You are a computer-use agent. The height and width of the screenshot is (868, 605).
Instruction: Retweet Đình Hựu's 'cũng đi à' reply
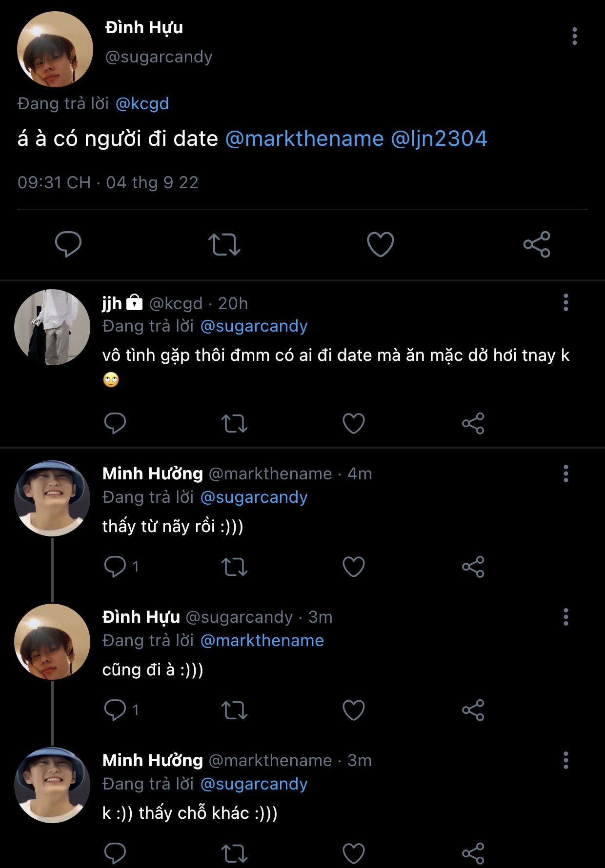pyautogui.click(x=234, y=710)
